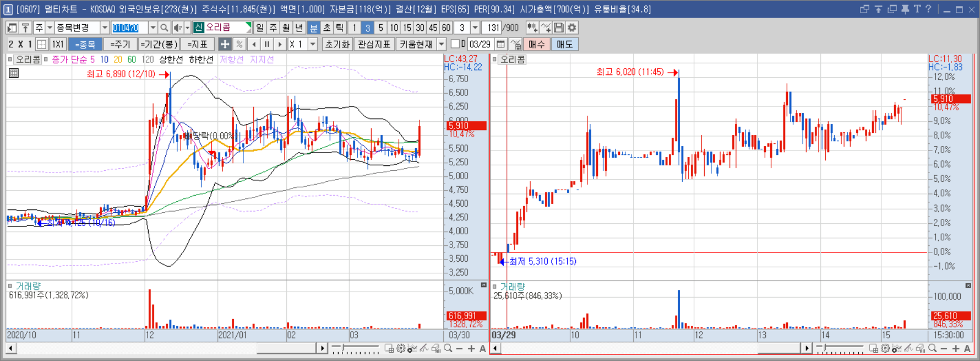This screenshot has height=361, width=980.
Task: Click the 매수 buy button
Action: (x=537, y=44)
